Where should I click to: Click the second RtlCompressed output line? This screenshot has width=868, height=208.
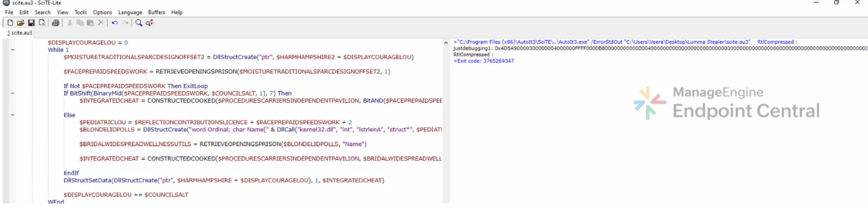pos(474,54)
